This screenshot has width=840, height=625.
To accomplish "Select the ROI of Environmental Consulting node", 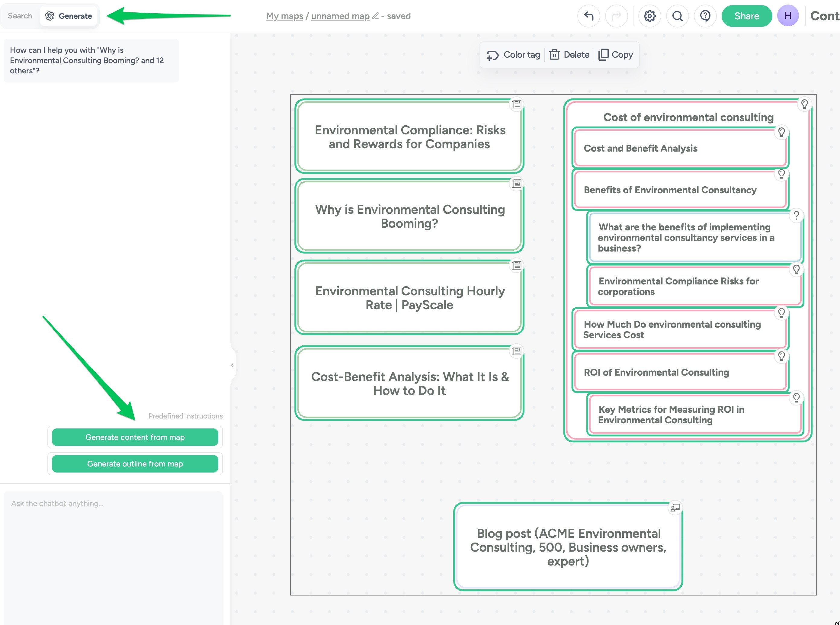I will (x=680, y=372).
